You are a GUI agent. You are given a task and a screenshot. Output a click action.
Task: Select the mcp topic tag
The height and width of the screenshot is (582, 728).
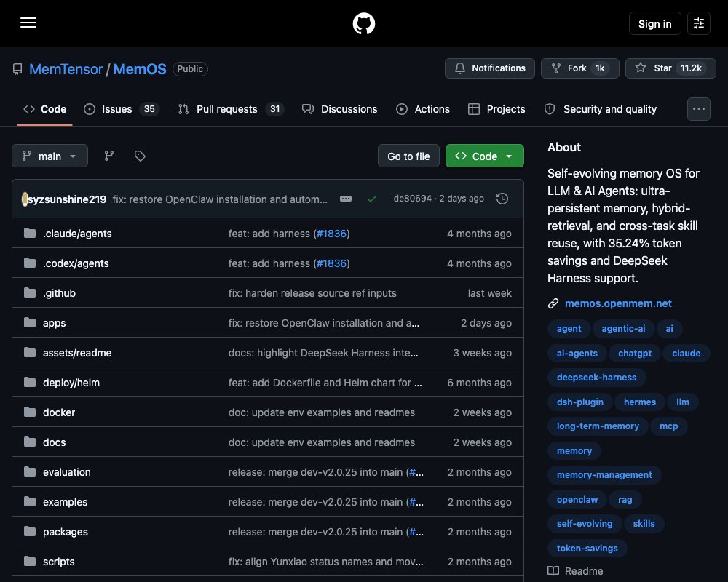(668, 426)
